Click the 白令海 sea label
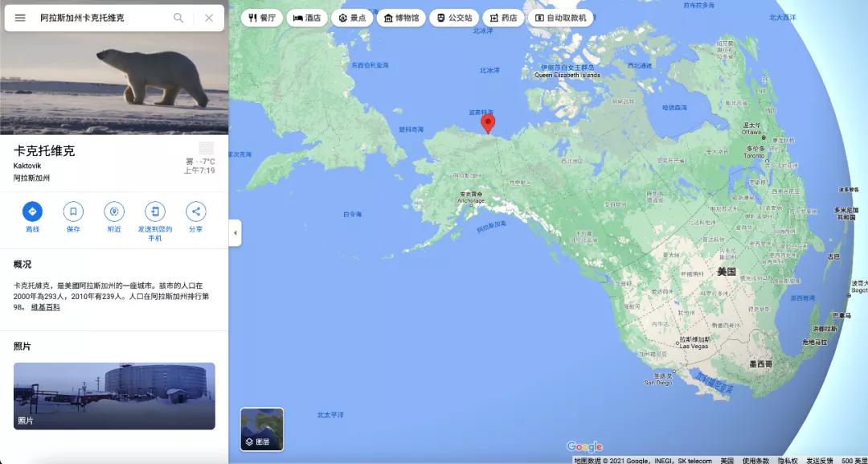The width and height of the screenshot is (868, 464). (352, 214)
